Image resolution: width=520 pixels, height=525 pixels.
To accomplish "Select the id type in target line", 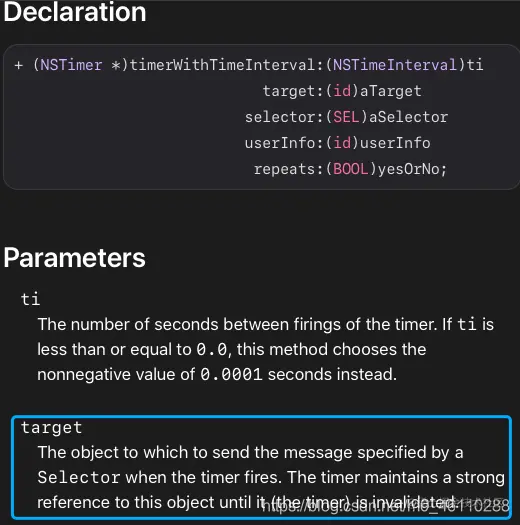I will (342, 91).
